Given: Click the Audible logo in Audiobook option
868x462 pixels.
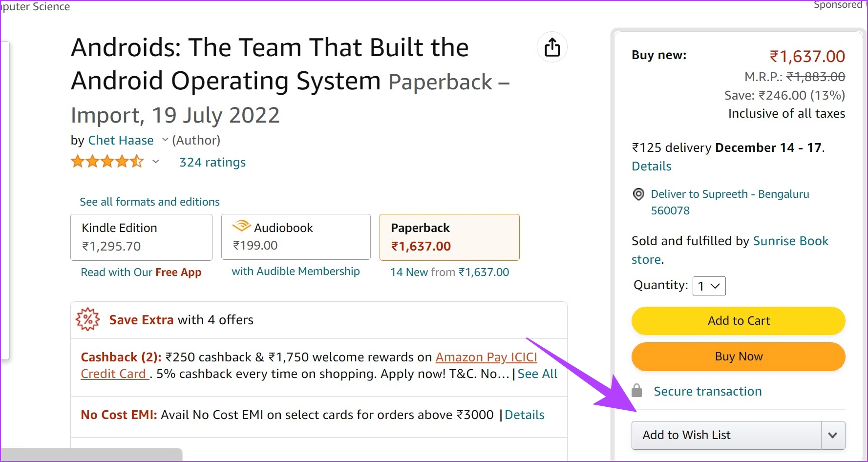Looking at the screenshot, I should (241, 226).
